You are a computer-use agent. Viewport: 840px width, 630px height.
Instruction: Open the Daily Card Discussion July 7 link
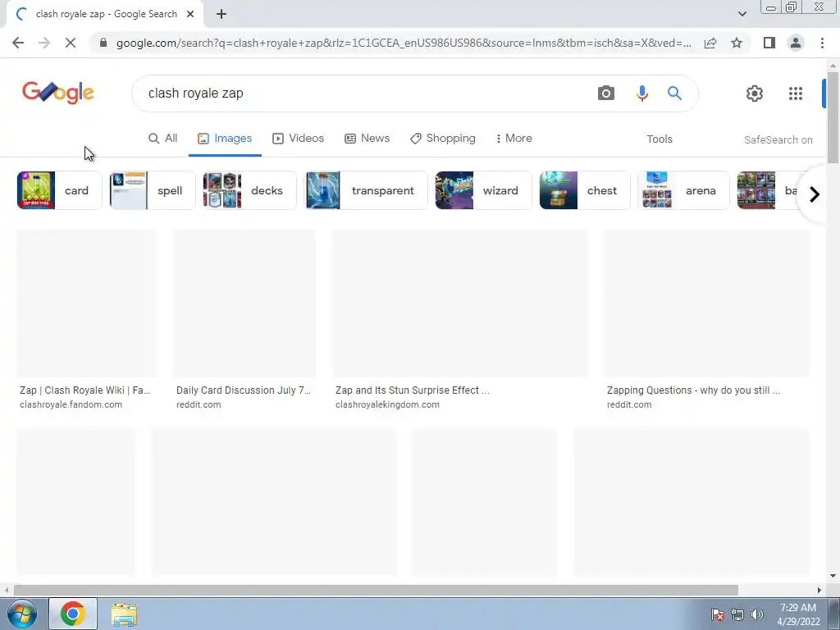coord(243,390)
